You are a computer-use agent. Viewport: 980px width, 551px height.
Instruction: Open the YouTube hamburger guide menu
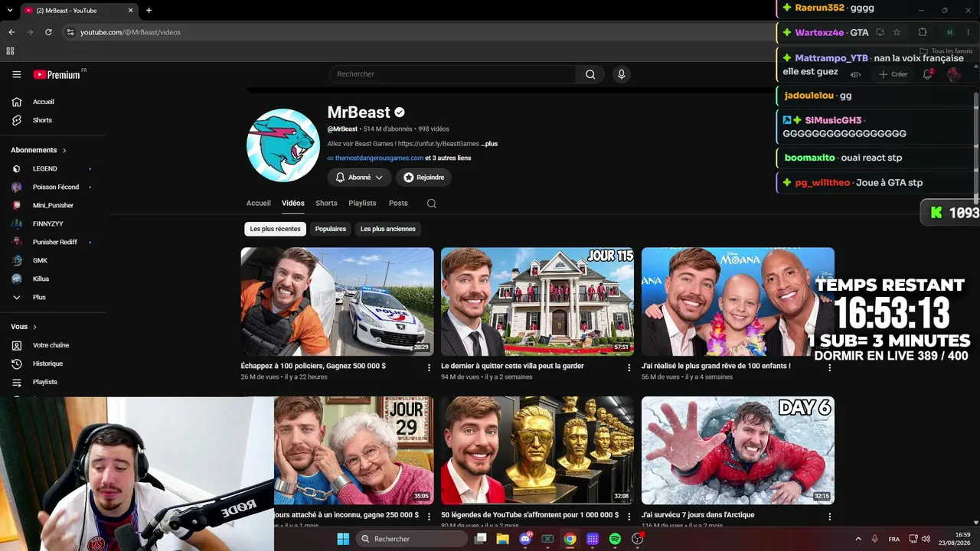click(x=17, y=74)
